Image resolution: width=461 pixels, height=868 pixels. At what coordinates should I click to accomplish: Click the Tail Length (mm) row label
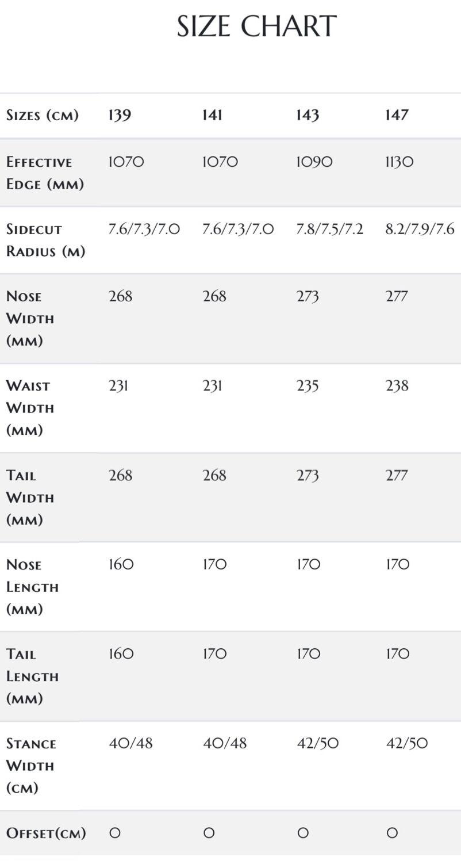coord(32,676)
